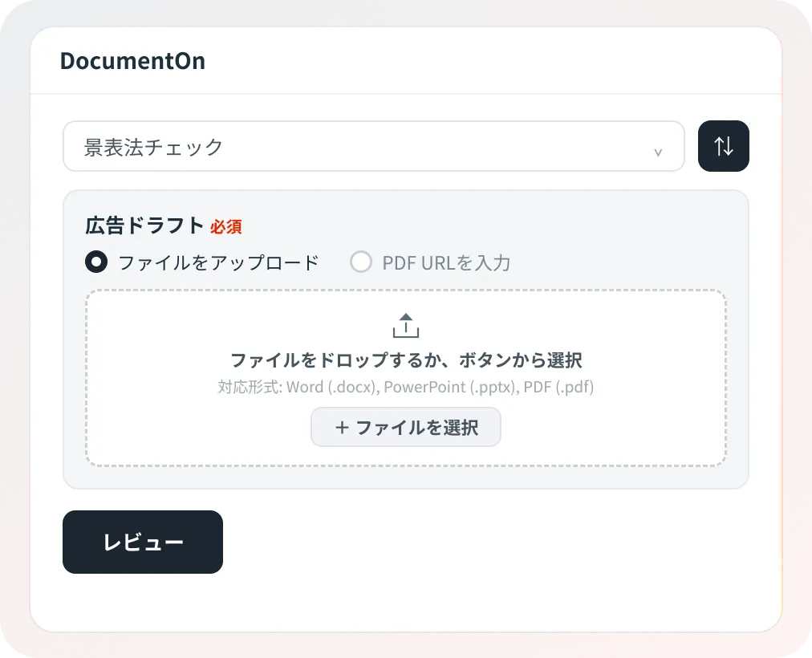Click the 広告ドラフト heading
The height and width of the screenshot is (658, 812).
[144, 225]
